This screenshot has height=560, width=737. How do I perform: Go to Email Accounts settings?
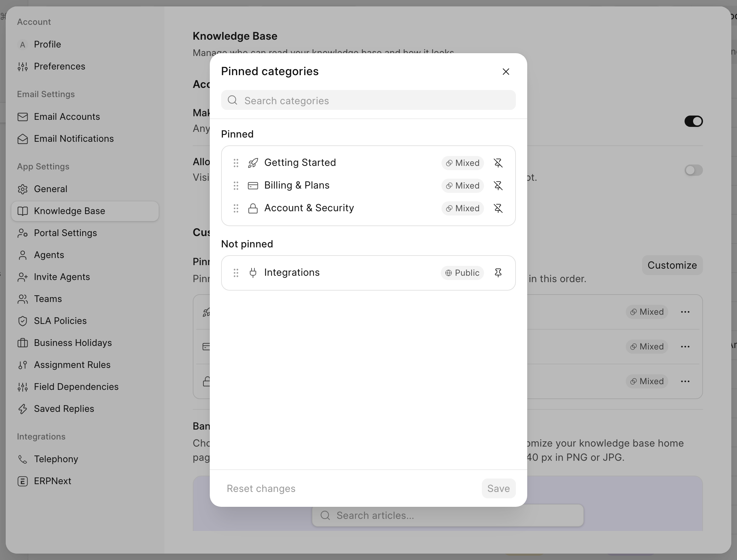point(85,117)
